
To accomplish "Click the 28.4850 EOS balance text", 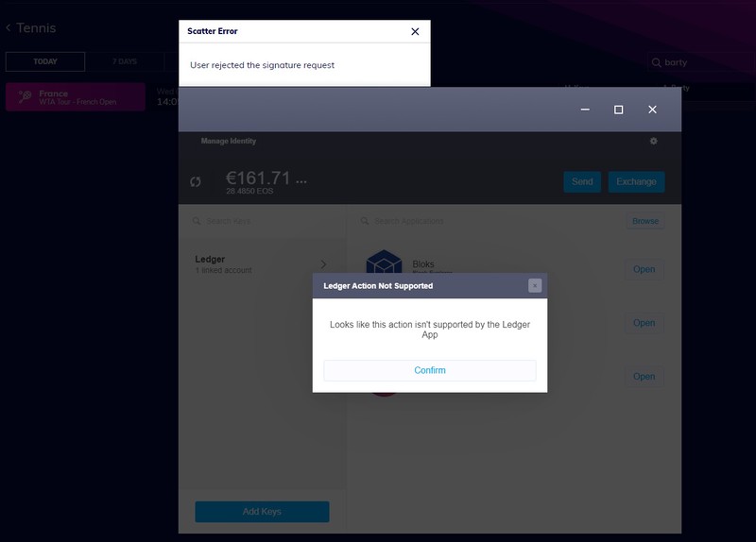I will pyautogui.click(x=249, y=192).
